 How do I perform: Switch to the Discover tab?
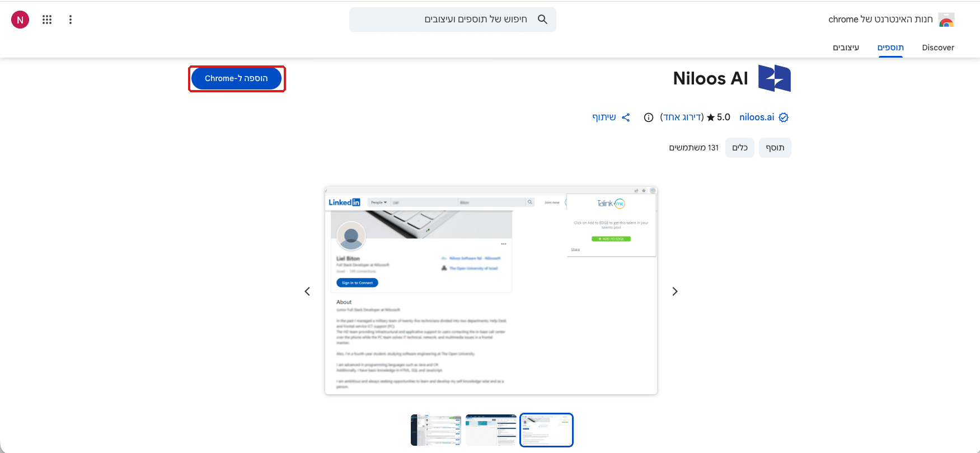coord(938,48)
